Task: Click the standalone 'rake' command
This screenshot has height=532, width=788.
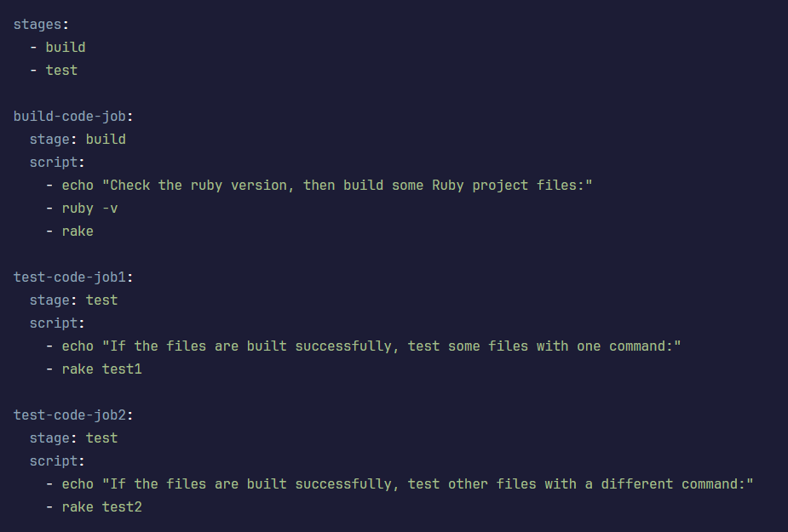Action: [78, 231]
